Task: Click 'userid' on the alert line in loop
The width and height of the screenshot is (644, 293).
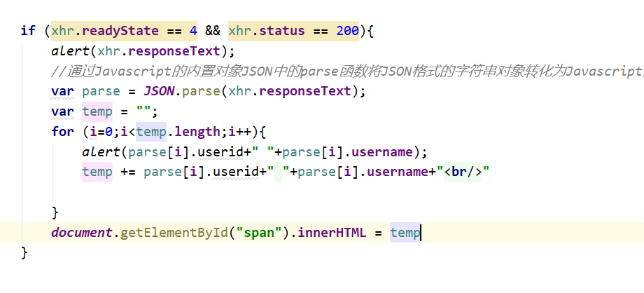Action: pyautogui.click(x=220, y=152)
